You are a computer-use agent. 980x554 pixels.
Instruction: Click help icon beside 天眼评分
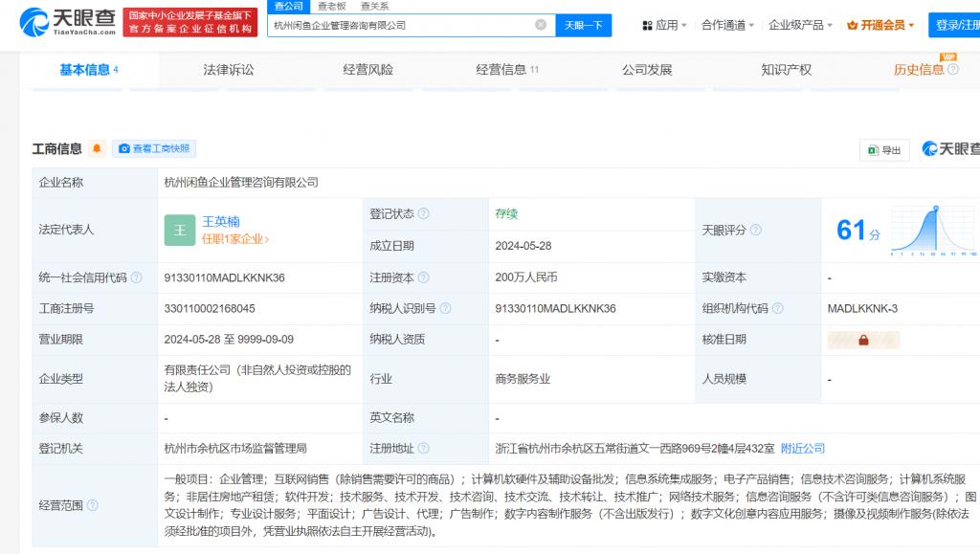756,231
